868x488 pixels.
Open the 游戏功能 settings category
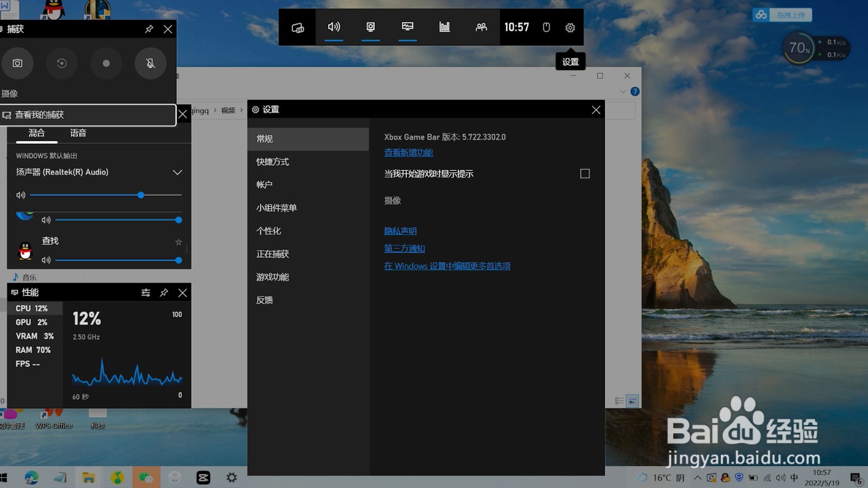(308, 277)
